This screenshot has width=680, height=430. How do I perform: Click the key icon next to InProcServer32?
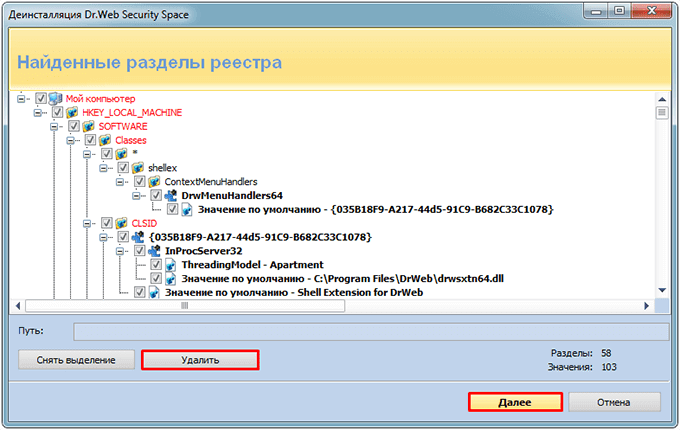[x=154, y=251]
